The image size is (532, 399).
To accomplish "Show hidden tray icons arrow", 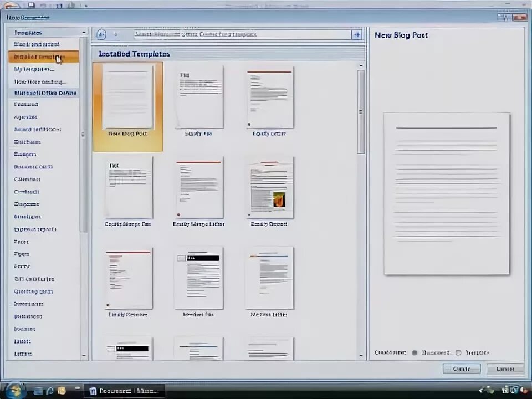I will point(481,391).
